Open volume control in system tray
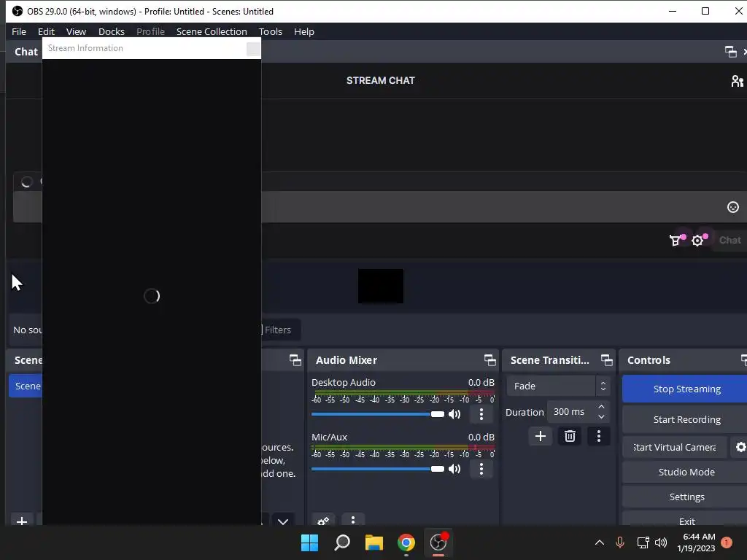The height and width of the screenshot is (560, 747). pyautogui.click(x=661, y=542)
